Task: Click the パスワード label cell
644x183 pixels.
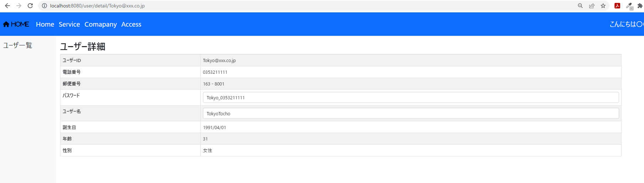Action: [130, 98]
